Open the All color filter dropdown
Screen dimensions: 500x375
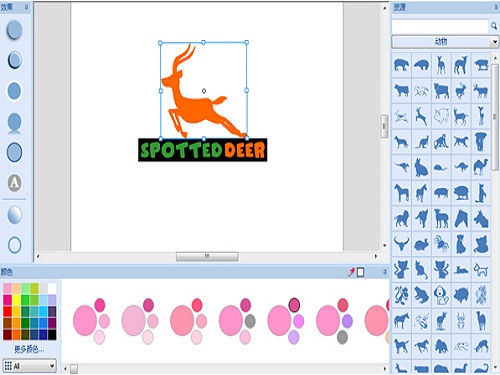30,366
